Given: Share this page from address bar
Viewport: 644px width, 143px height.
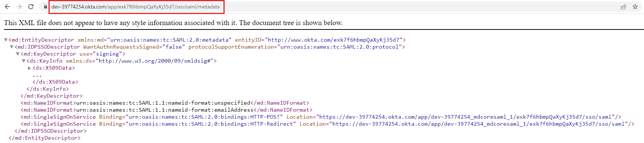Looking at the screenshot, I should point(623,7).
